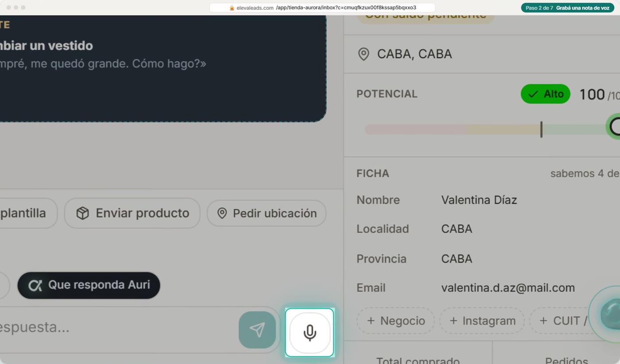
Task: Click Enviar producto button
Action: pyautogui.click(x=132, y=213)
